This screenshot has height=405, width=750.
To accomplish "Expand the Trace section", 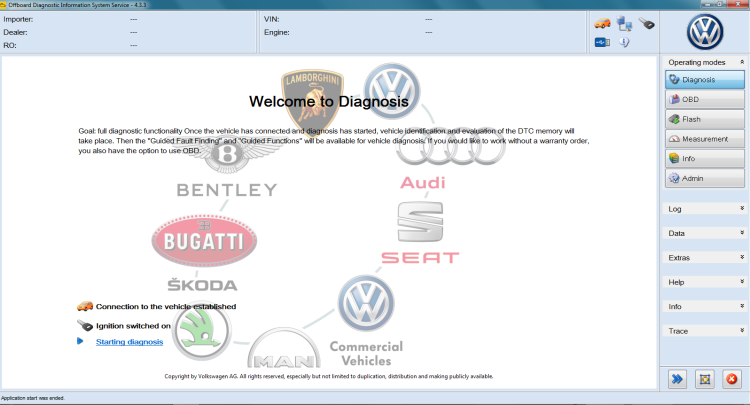I will point(705,331).
